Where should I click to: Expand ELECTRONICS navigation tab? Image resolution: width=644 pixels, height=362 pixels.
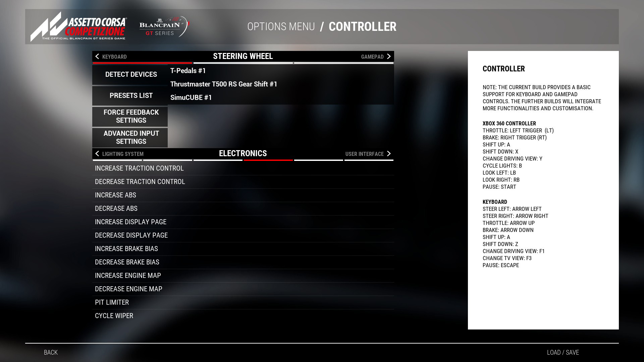243,153
